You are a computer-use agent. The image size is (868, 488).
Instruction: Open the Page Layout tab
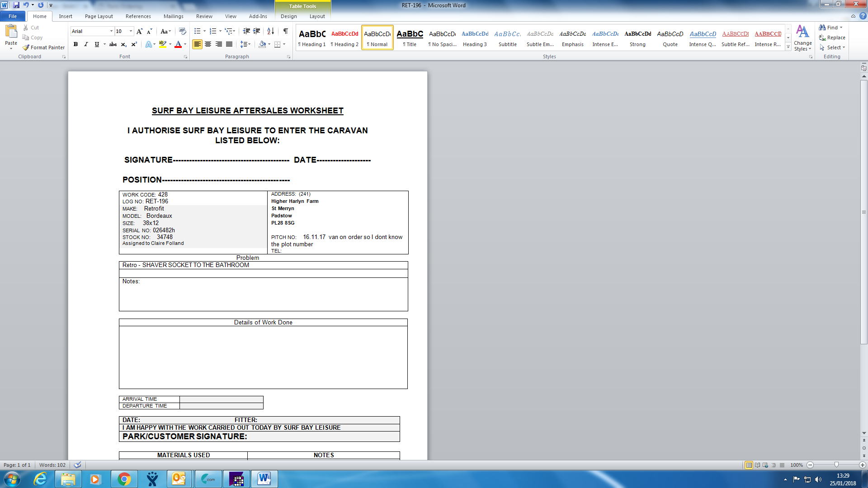point(99,16)
